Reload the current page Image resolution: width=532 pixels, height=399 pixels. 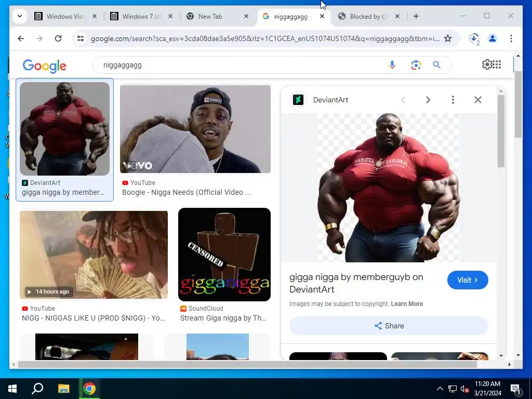58,38
